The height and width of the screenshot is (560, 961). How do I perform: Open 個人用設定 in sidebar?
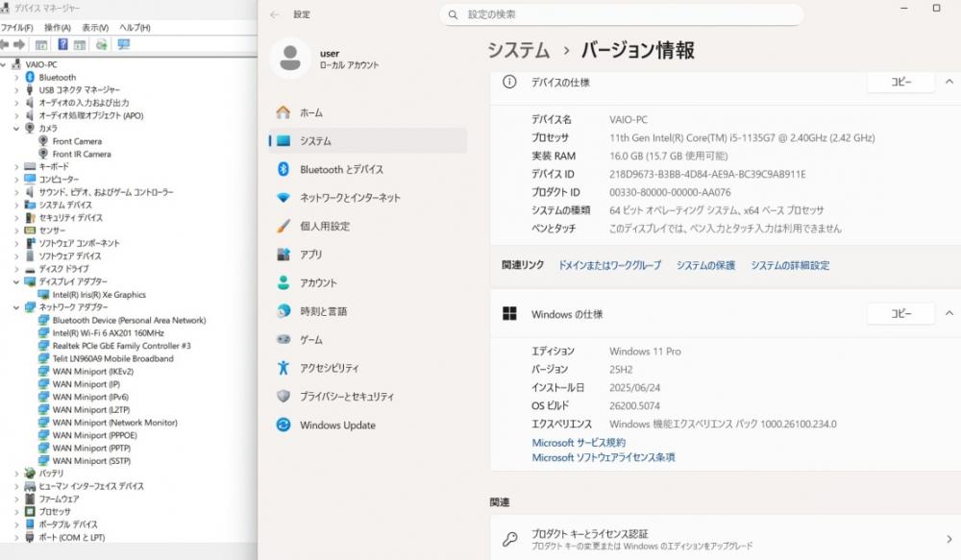368,226
